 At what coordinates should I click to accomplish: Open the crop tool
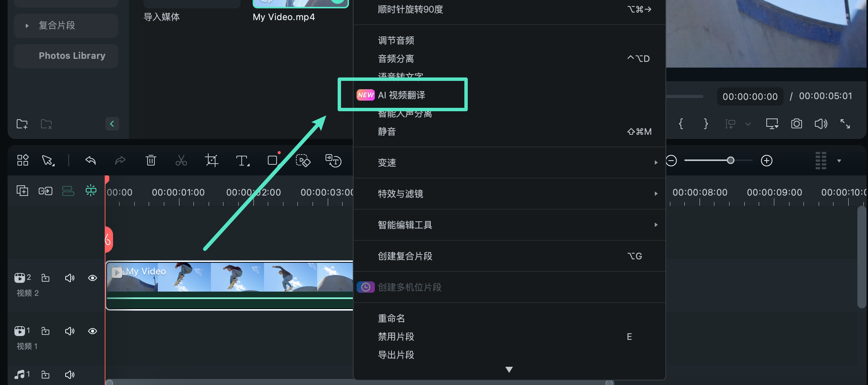212,160
